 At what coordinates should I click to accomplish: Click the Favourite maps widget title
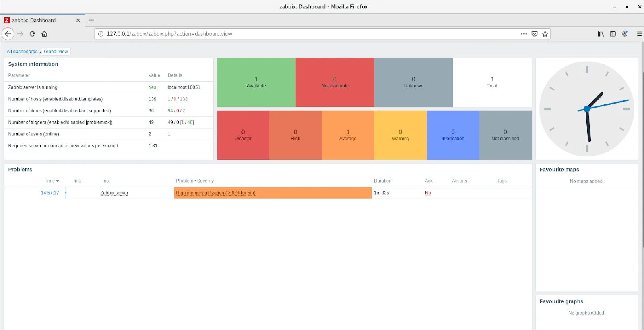coord(559,170)
